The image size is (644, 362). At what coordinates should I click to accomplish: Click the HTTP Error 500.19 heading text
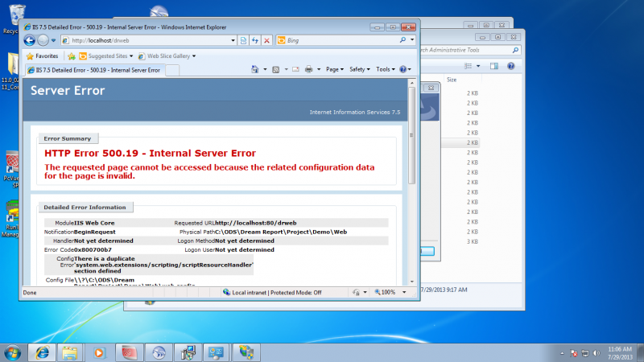(150, 153)
